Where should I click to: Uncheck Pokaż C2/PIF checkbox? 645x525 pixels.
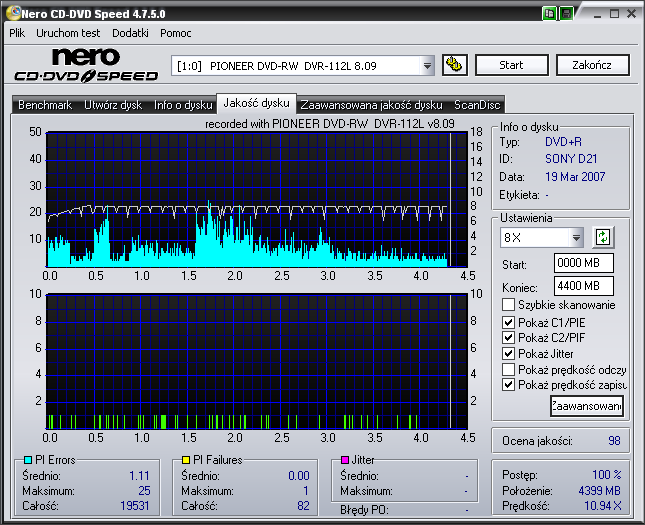[x=508, y=338]
